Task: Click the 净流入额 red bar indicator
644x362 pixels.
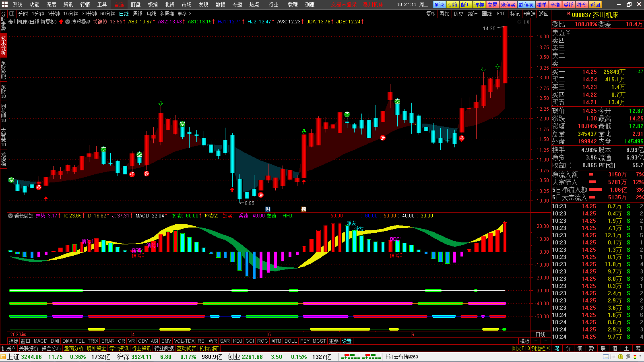Action: point(591,174)
